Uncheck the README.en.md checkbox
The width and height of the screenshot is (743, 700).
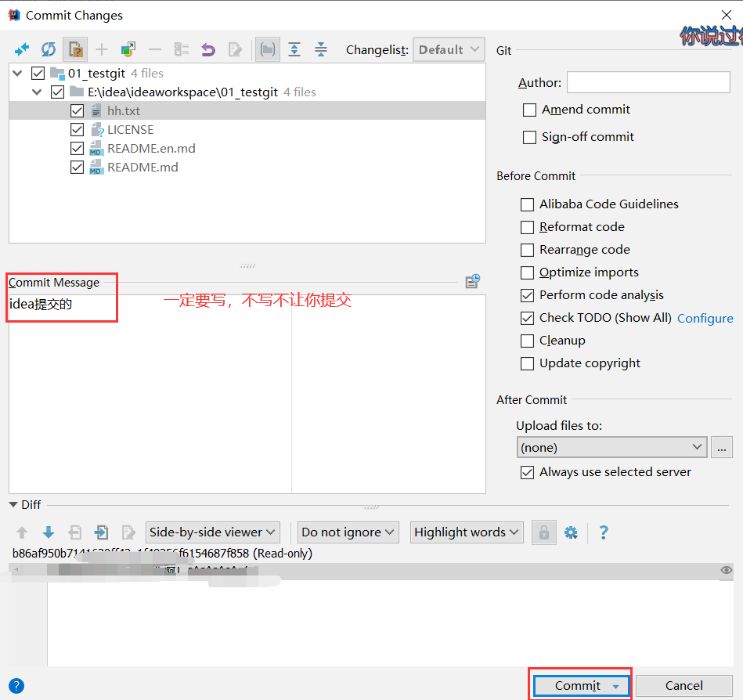tap(77, 148)
